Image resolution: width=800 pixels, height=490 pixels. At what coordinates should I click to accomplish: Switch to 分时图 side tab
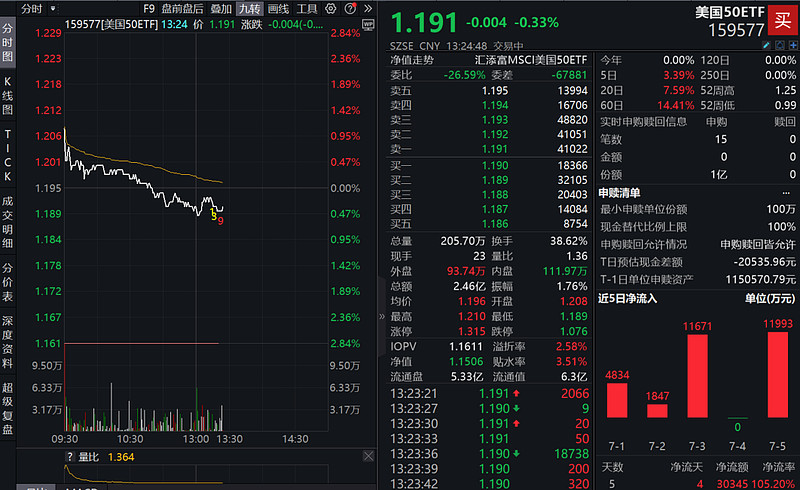tap(8, 42)
